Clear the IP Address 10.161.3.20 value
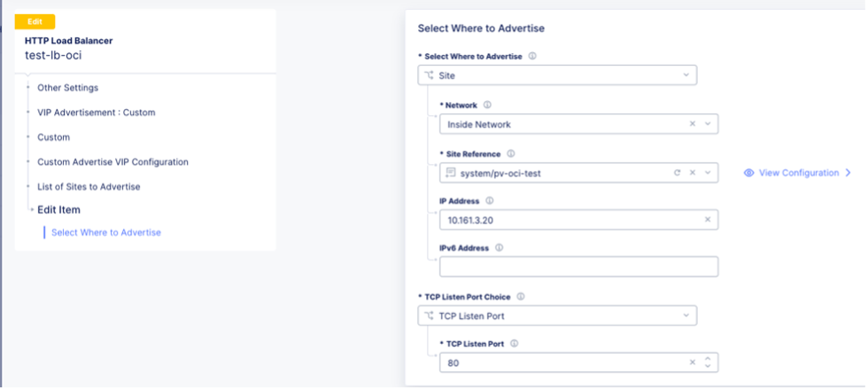 [708, 220]
